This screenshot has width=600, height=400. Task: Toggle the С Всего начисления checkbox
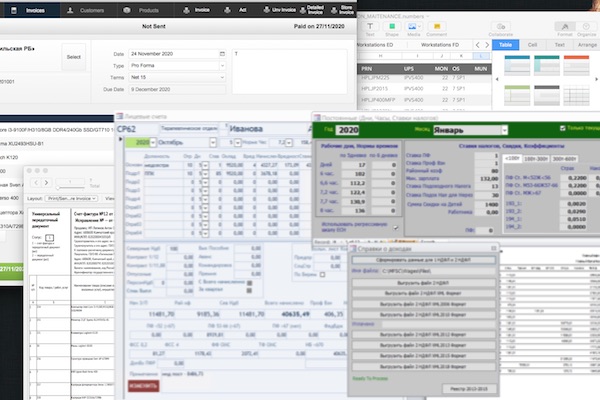tap(249, 283)
